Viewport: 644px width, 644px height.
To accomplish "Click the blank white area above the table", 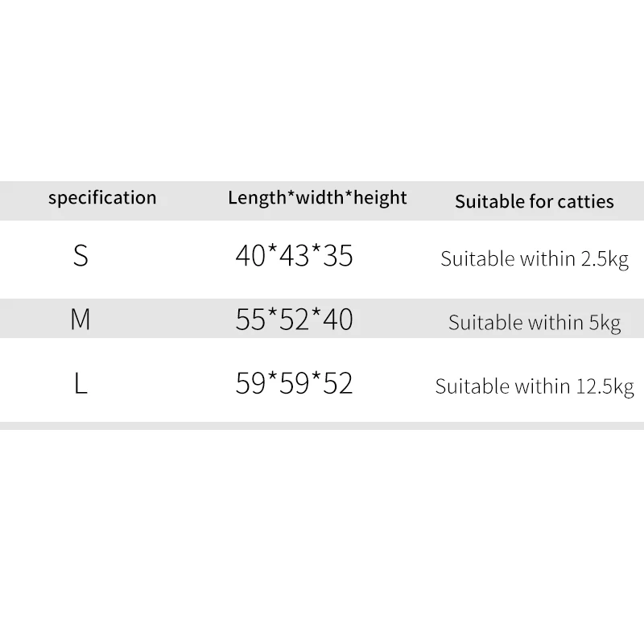I will coord(322,89).
